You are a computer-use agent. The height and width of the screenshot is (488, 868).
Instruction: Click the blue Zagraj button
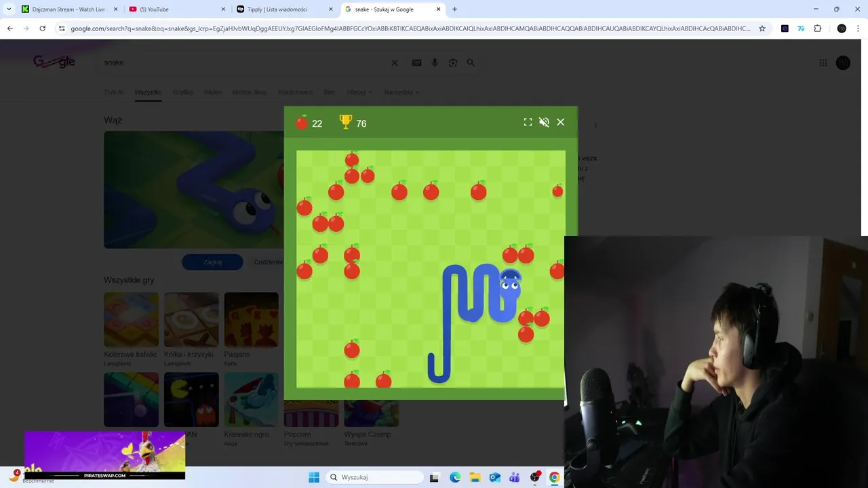point(212,262)
